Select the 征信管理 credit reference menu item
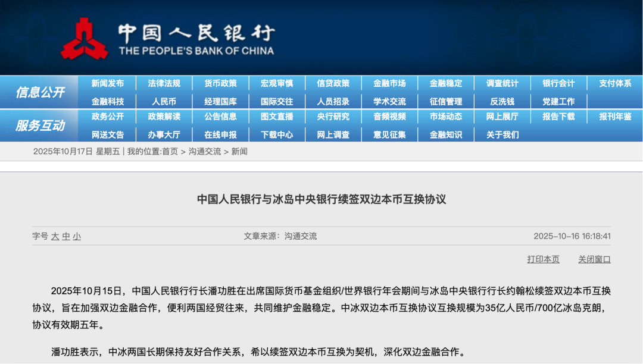643x364 pixels. point(445,101)
